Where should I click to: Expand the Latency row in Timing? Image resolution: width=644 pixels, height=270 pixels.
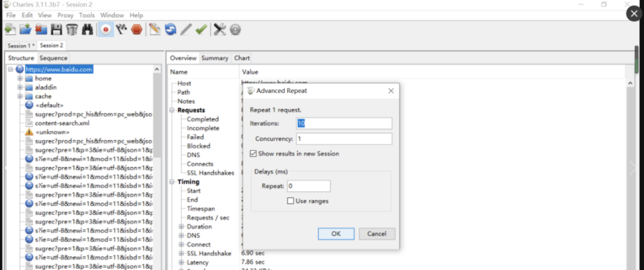pyautogui.click(x=181, y=263)
